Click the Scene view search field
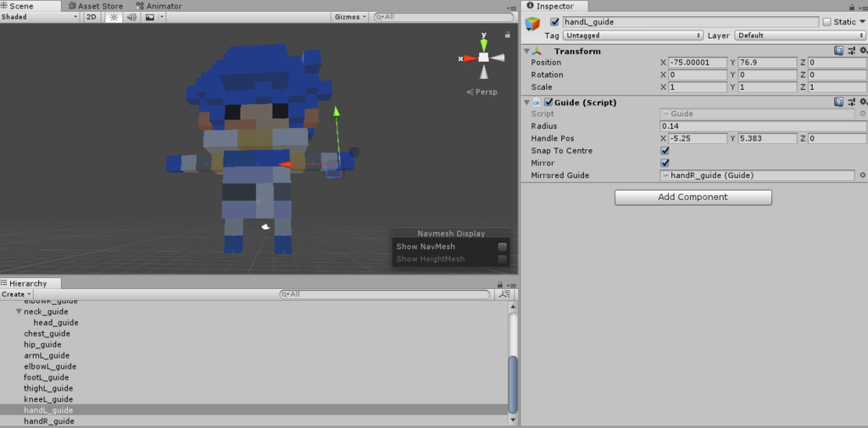 coord(443,17)
